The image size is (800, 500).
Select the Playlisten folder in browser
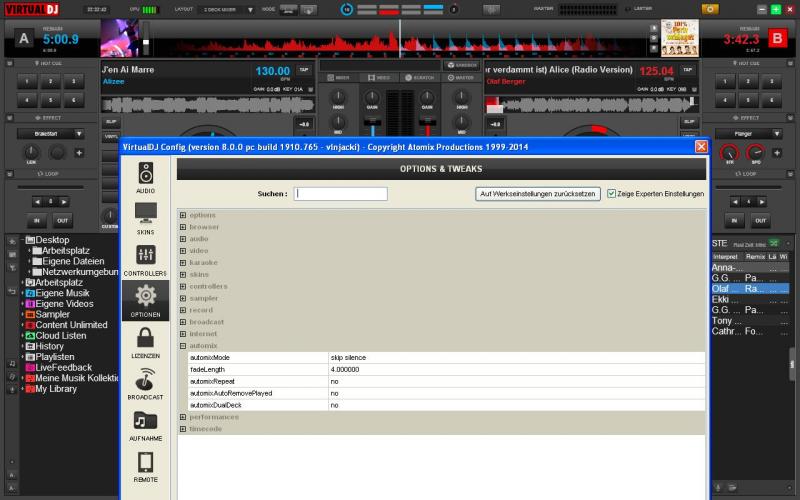(55, 357)
